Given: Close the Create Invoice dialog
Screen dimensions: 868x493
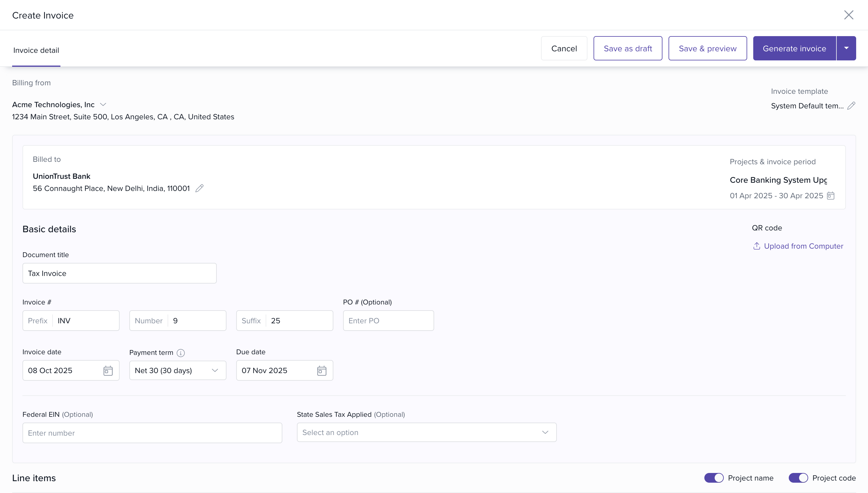Looking at the screenshot, I should click(848, 15).
